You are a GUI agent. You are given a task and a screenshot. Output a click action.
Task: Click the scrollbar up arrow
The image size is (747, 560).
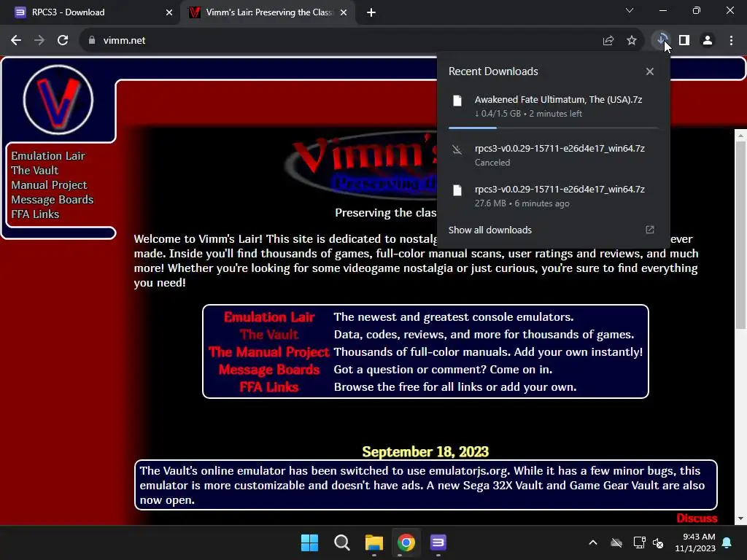(x=740, y=136)
